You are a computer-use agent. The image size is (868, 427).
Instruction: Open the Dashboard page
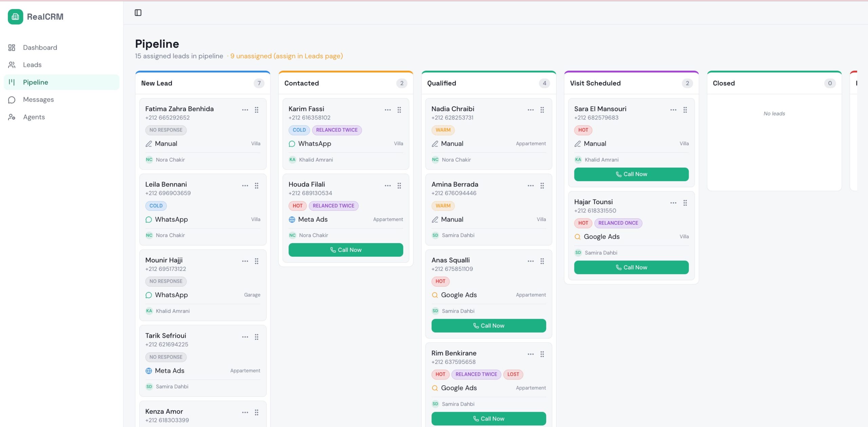pyautogui.click(x=61, y=48)
